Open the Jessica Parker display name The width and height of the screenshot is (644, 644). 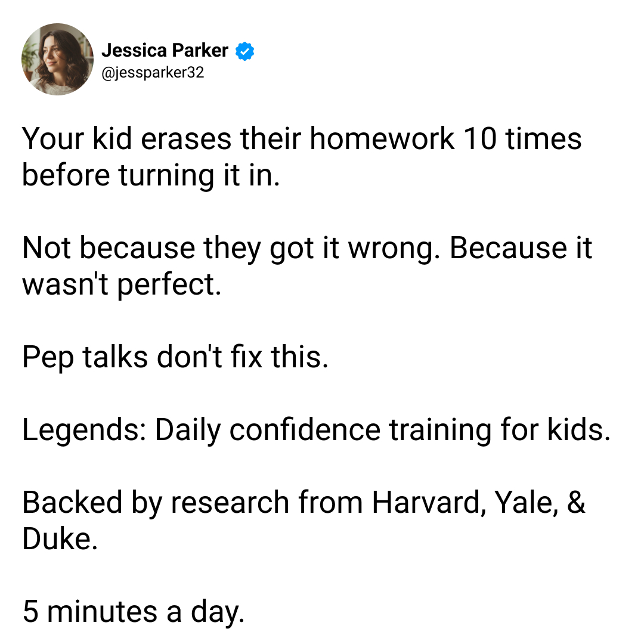coord(165,51)
